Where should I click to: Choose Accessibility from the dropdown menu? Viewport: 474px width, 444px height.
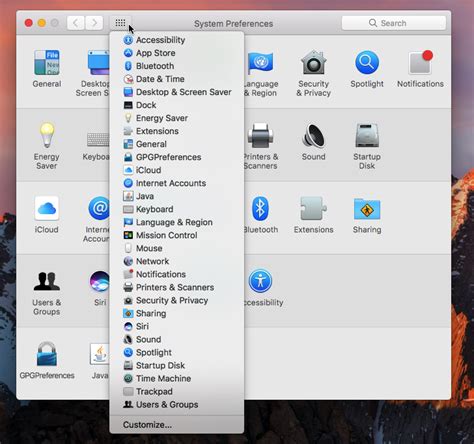point(177,40)
